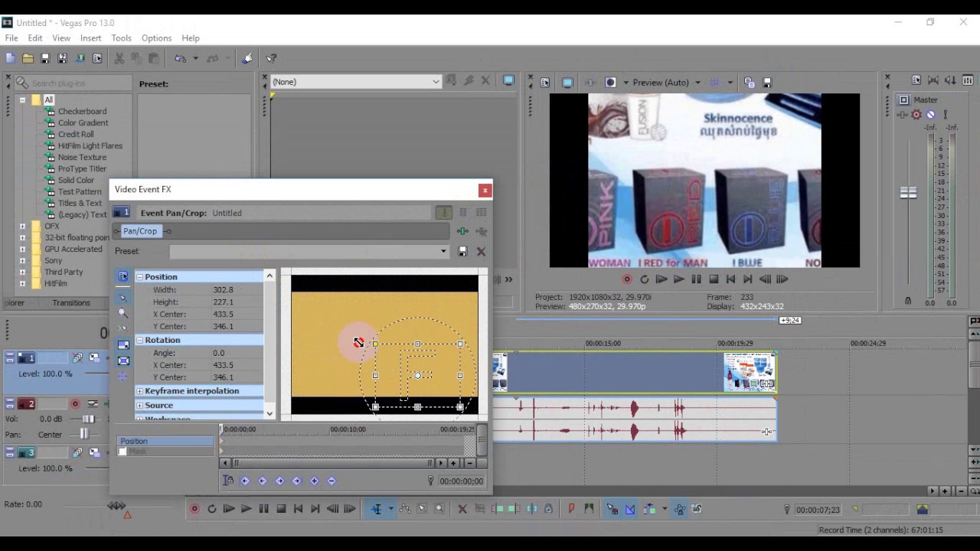This screenshot has height=551, width=980.
Task: Arm track 2 for record
Action: (75, 404)
